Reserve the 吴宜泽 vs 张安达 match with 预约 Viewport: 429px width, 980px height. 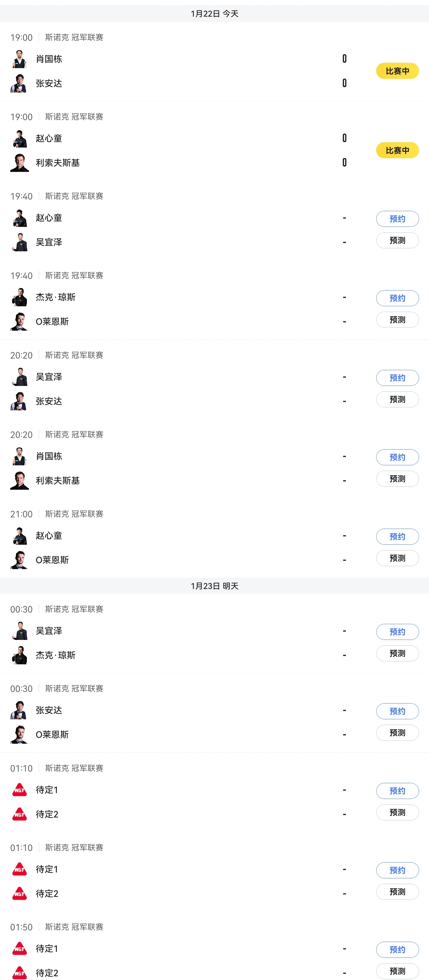[397, 378]
